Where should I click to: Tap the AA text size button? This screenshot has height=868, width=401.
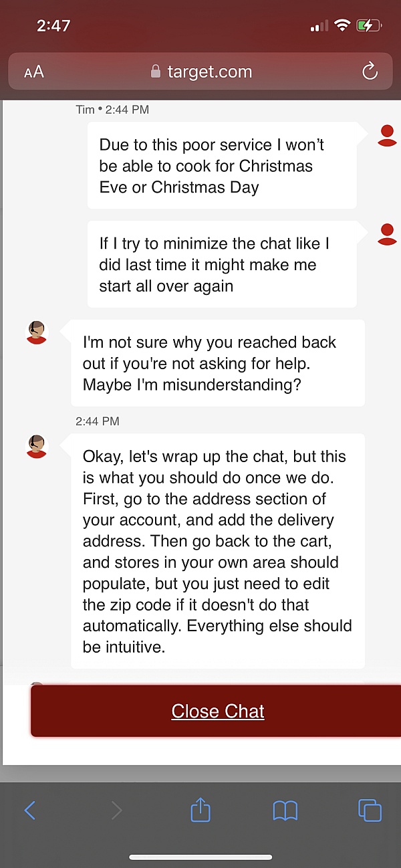coord(34,72)
